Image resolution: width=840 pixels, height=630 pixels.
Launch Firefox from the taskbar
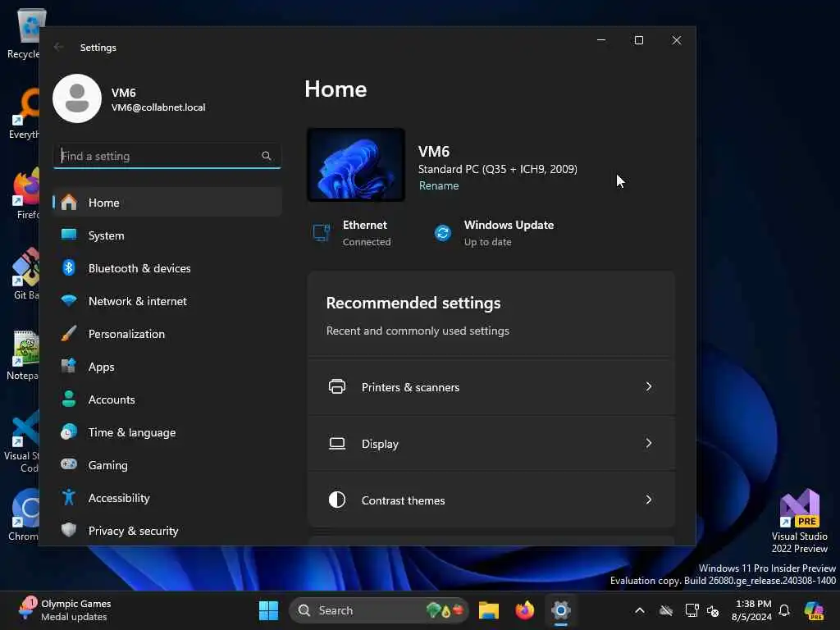click(x=524, y=610)
